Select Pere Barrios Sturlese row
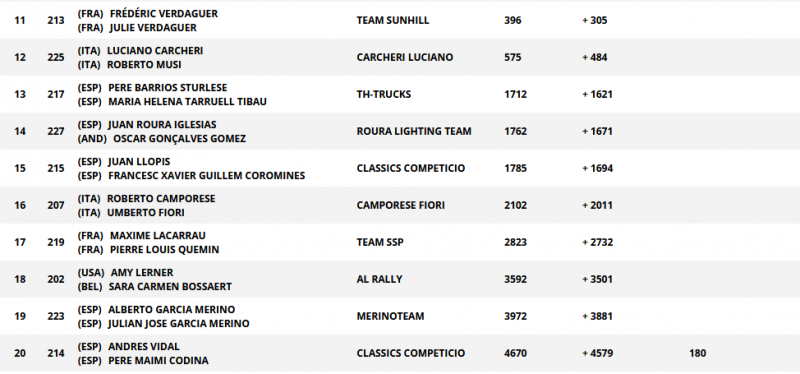800x374 pixels. pos(400,94)
